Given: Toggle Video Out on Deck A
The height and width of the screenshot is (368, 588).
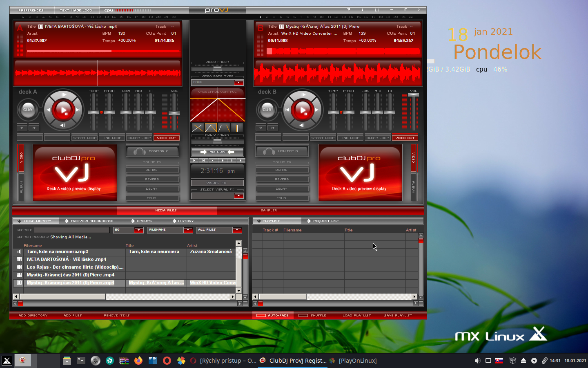Looking at the screenshot, I should tap(167, 138).
